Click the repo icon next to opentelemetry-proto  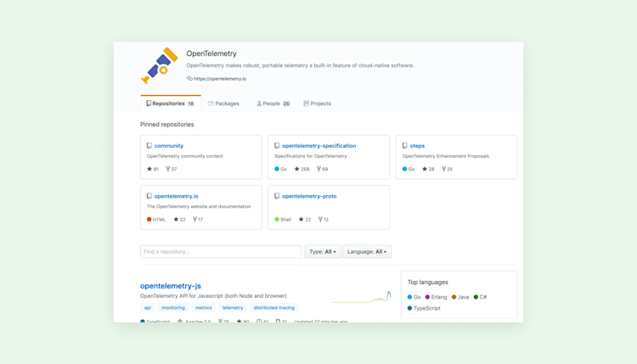(277, 196)
